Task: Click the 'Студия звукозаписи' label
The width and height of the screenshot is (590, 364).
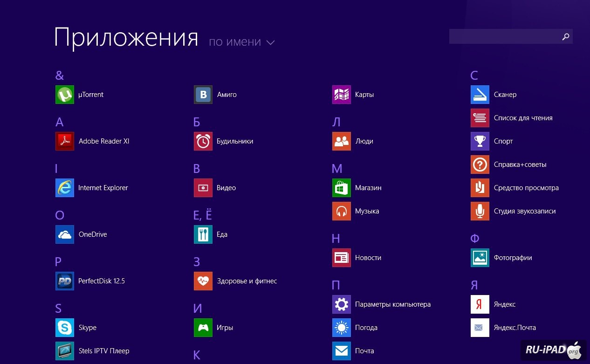Action: point(525,211)
